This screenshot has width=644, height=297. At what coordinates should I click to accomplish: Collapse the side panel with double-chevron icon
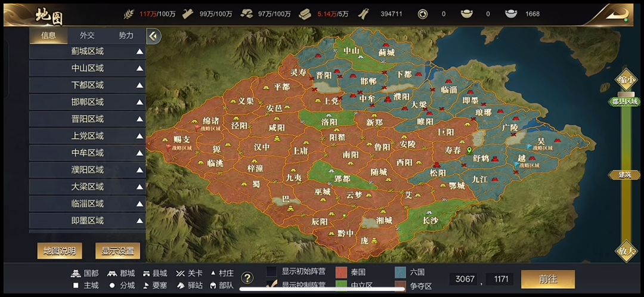pyautogui.click(x=154, y=36)
